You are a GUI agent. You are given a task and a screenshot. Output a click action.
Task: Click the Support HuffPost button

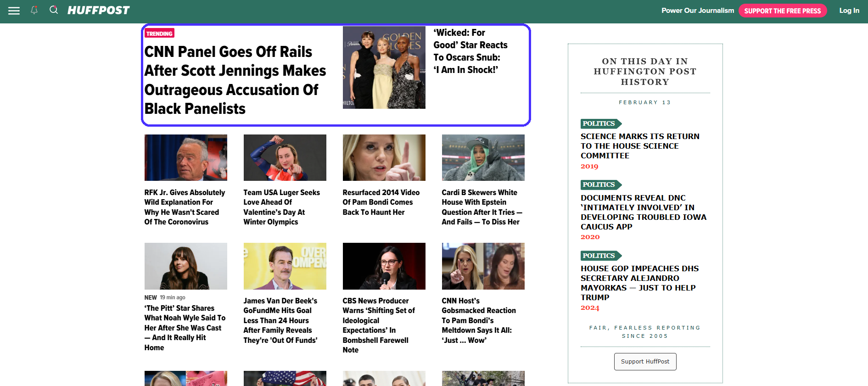pyautogui.click(x=645, y=362)
